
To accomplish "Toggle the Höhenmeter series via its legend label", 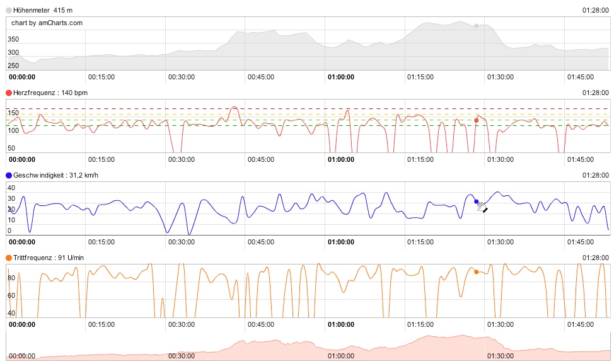I will click(30, 10).
